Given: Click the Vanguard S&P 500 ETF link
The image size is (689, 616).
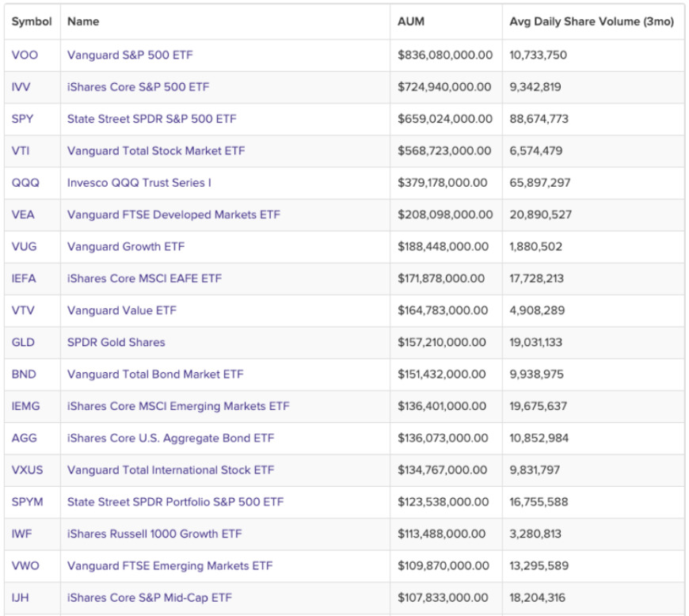Looking at the screenshot, I should tap(130, 55).
